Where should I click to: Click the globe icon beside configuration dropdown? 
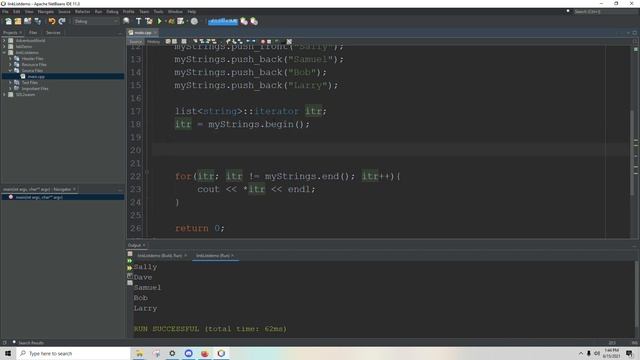click(127, 21)
